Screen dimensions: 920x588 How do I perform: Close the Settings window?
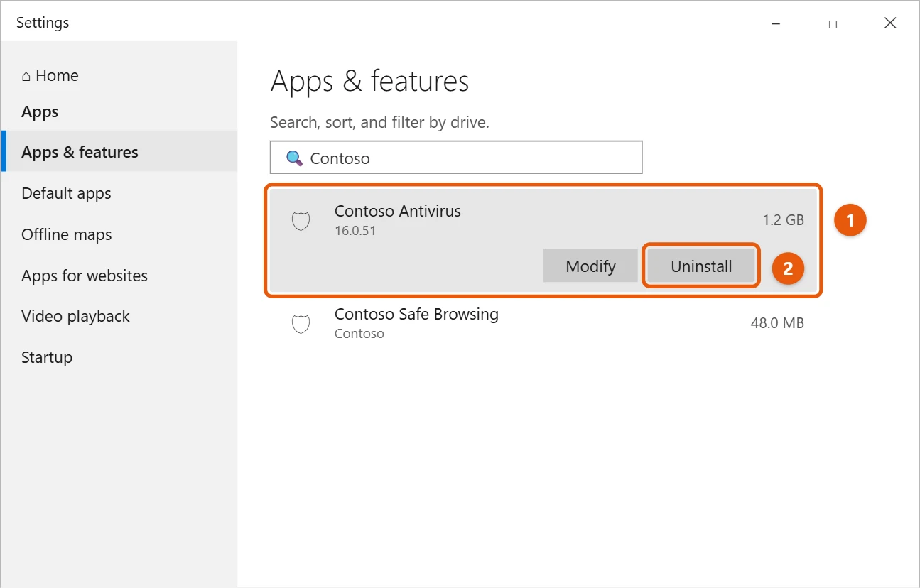pos(890,23)
